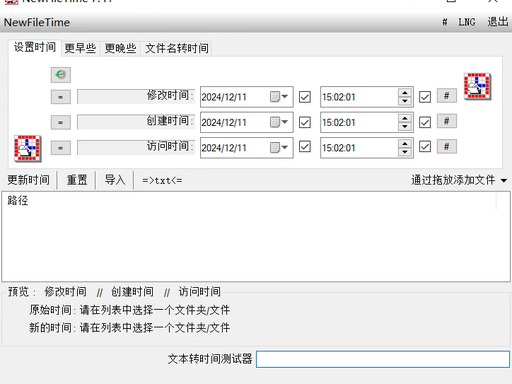The height and width of the screenshot is (384, 512).
Task: Open the 创建时间 date picker dropdown
Action: pyautogui.click(x=279, y=122)
